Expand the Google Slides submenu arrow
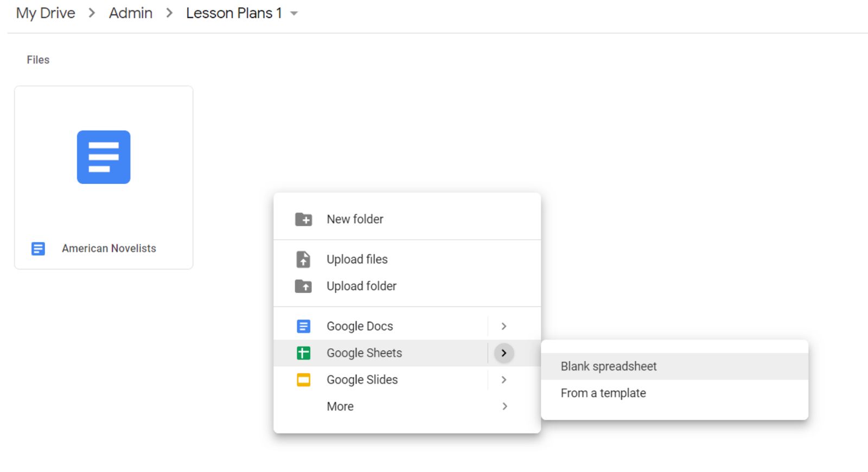The image size is (868, 472). pyautogui.click(x=504, y=380)
